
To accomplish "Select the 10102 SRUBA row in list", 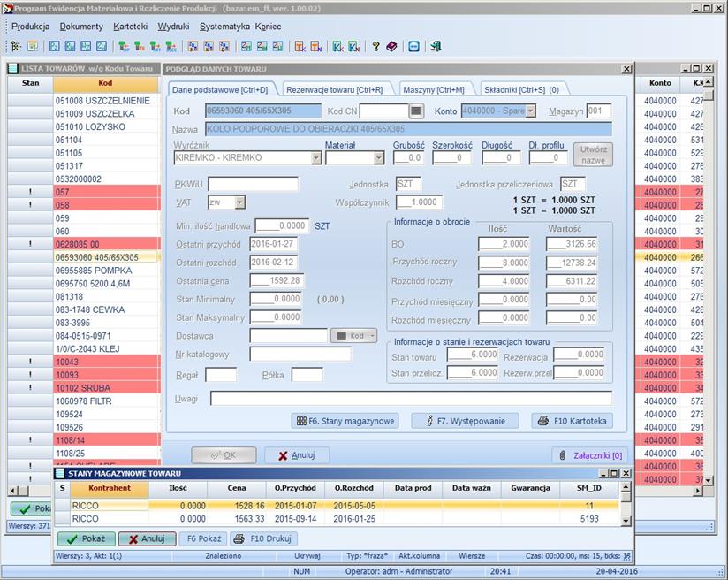I will pos(95,387).
